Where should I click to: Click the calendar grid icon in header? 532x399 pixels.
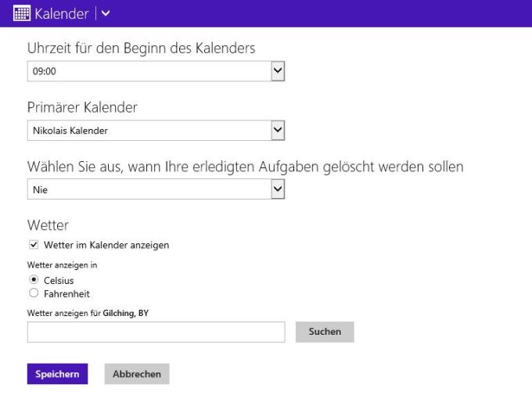click(x=22, y=13)
